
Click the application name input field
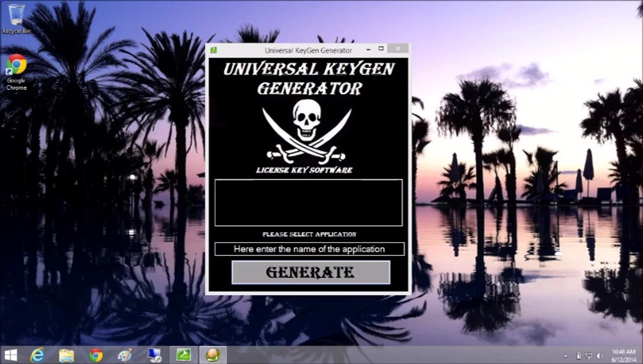309,249
